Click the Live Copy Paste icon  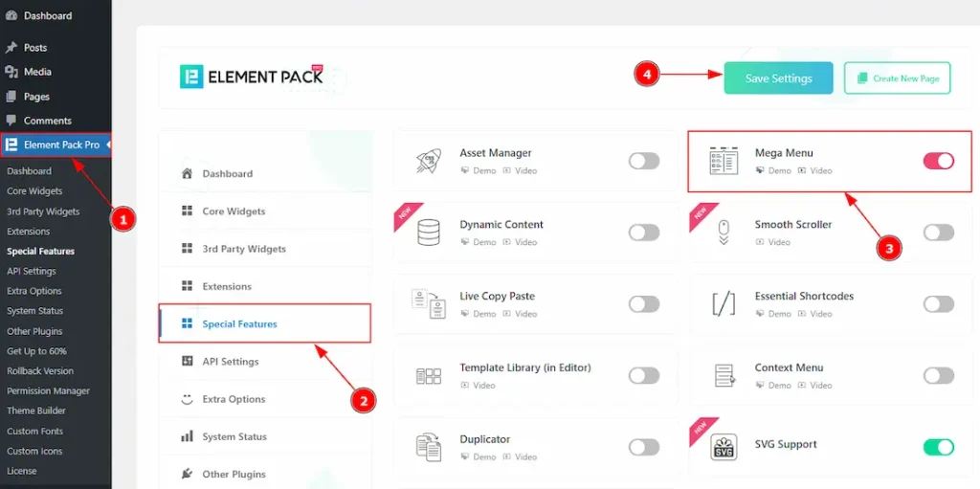428,304
